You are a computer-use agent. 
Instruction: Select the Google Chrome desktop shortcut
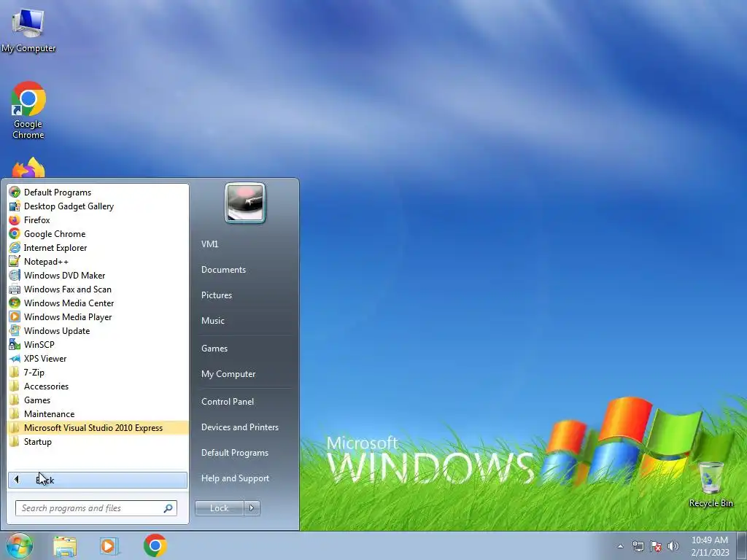click(28, 110)
